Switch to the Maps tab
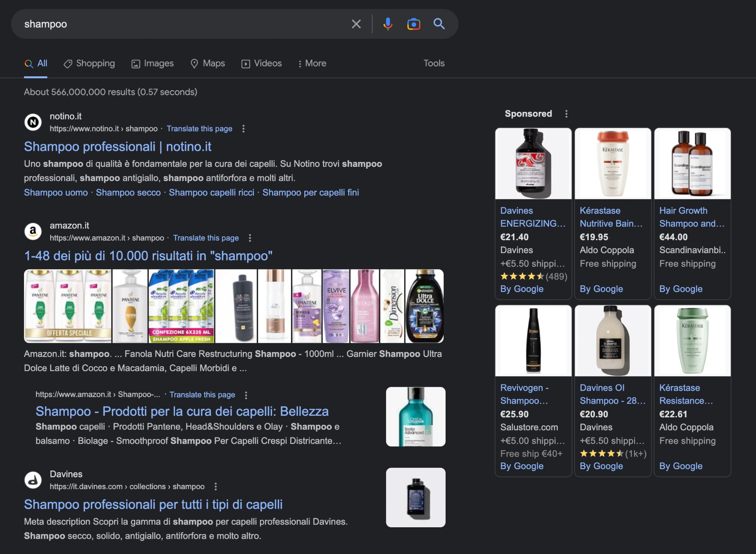Image resolution: width=756 pixels, height=554 pixels. [208, 63]
